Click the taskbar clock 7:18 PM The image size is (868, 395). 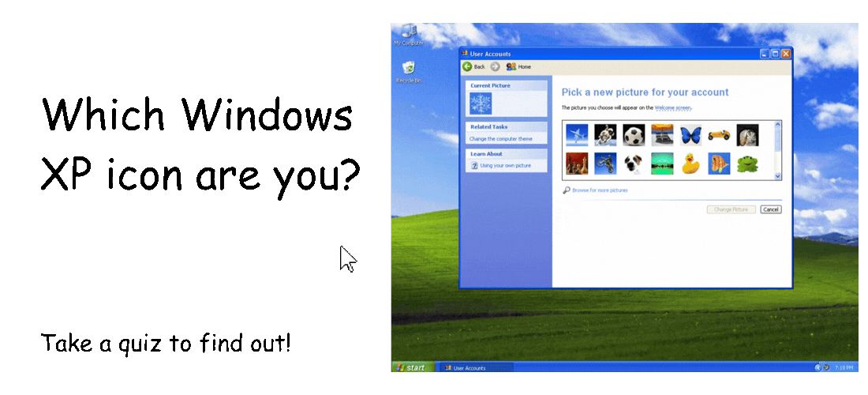(843, 368)
